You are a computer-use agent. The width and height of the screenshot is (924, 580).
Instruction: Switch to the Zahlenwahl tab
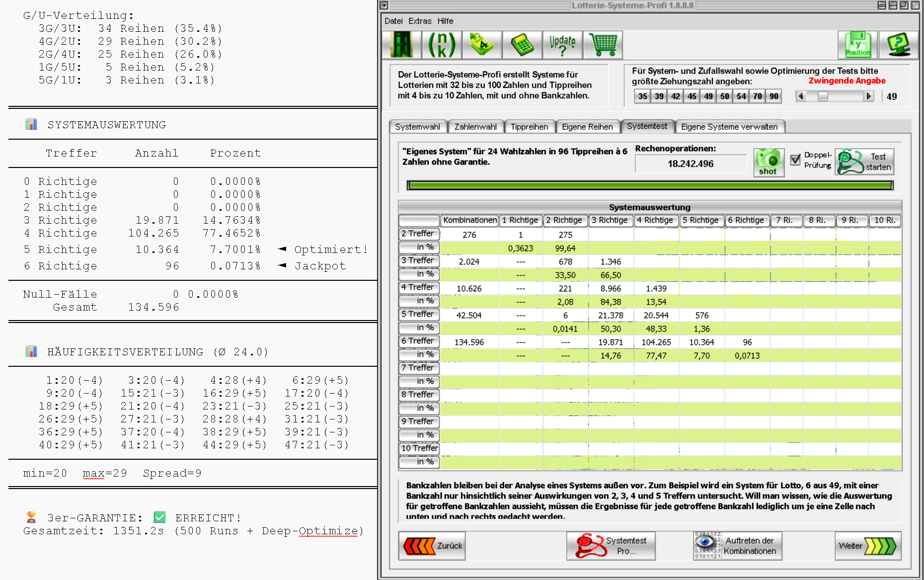pos(475,127)
